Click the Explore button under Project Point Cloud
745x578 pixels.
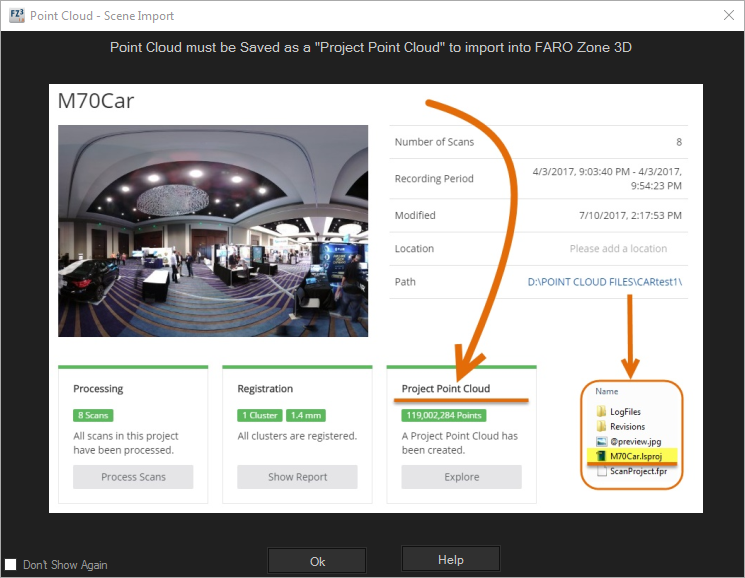[461, 477]
